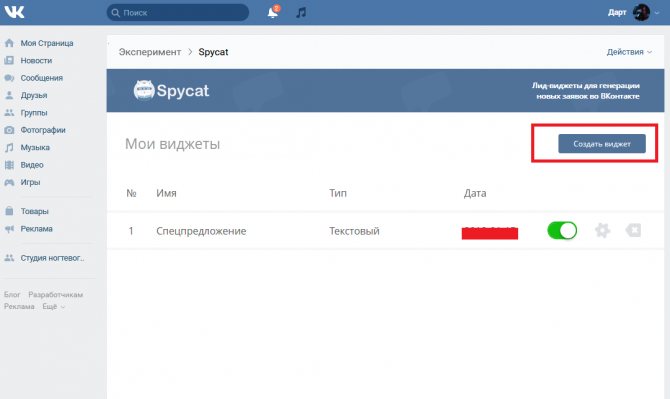670x399 pixels.
Task: Open the Действия dropdown menu
Action: click(629, 52)
